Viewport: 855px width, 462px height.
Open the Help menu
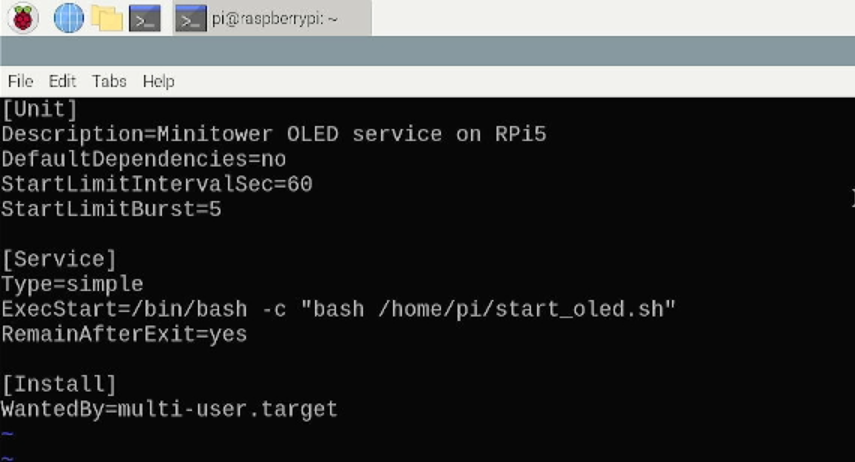point(159,81)
